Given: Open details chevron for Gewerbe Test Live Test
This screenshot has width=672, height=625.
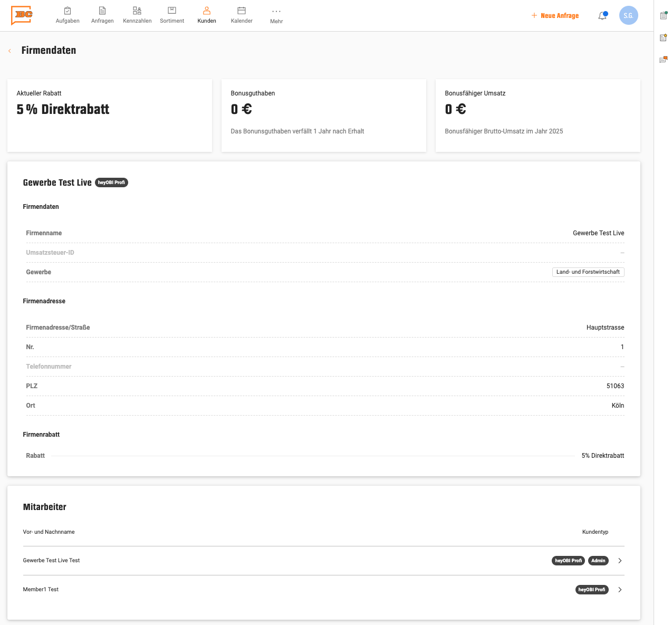Looking at the screenshot, I should [x=620, y=561].
